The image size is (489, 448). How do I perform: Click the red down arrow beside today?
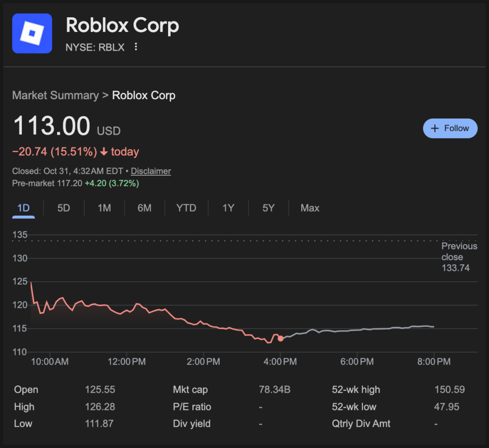pyautogui.click(x=104, y=152)
